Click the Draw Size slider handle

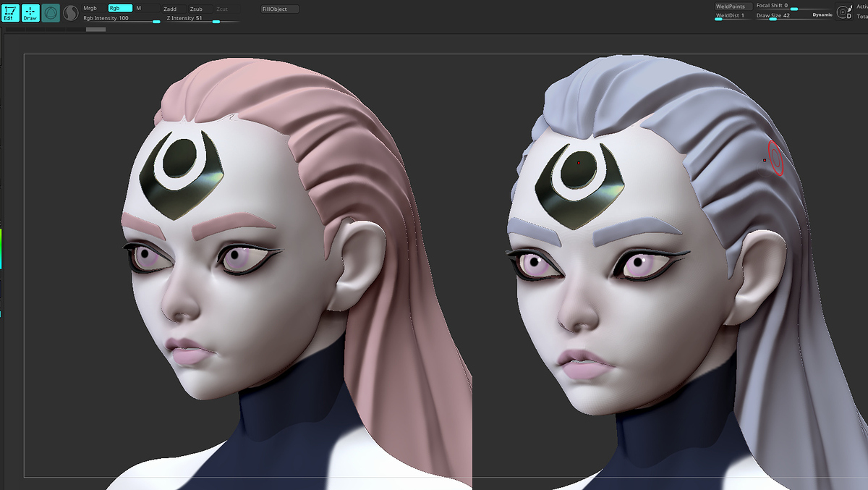[773, 20]
